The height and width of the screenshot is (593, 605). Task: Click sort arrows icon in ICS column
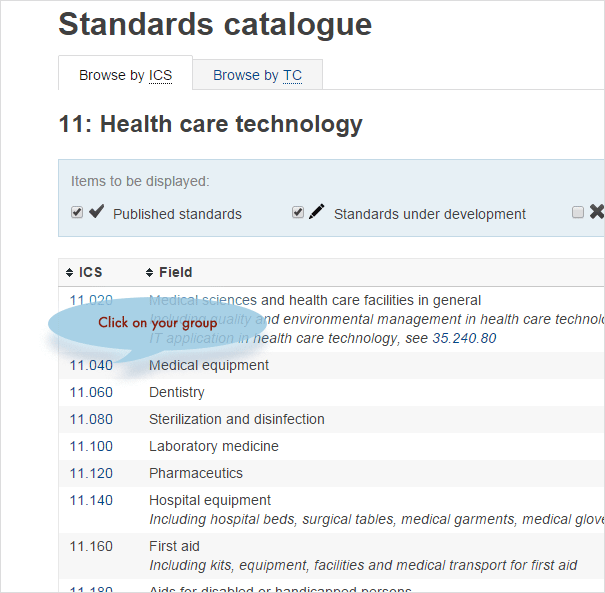click(x=69, y=273)
